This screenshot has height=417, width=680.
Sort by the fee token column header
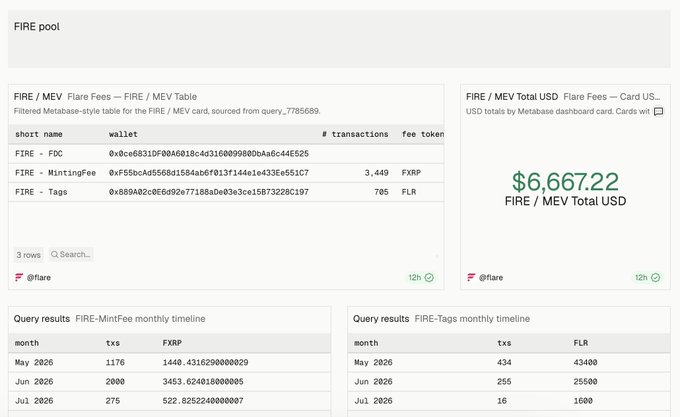(x=423, y=134)
